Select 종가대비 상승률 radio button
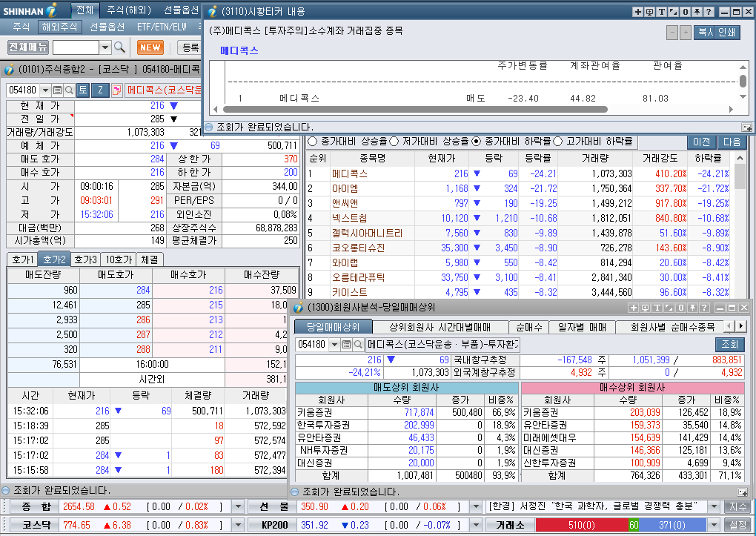The image size is (756, 536). [x=313, y=142]
